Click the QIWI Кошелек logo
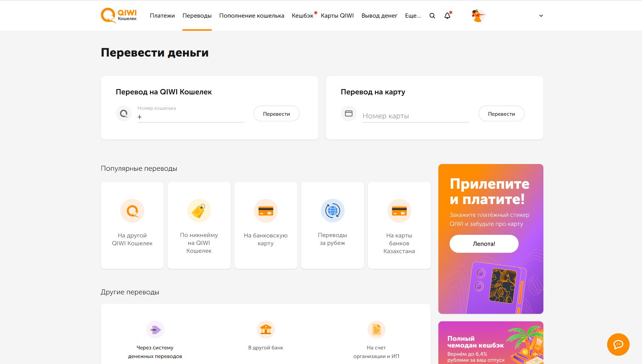The image size is (642, 364). pos(119,16)
